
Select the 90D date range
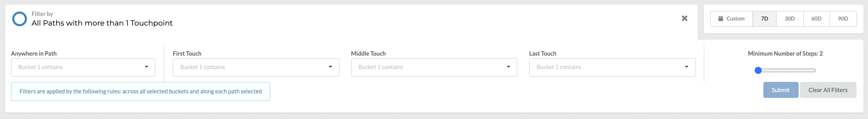tap(843, 19)
